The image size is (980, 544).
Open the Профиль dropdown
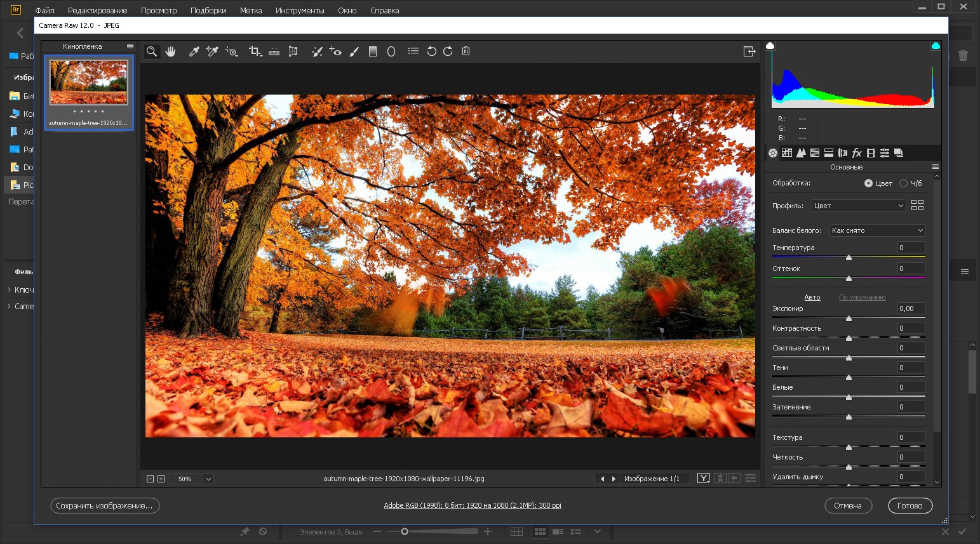(x=859, y=206)
